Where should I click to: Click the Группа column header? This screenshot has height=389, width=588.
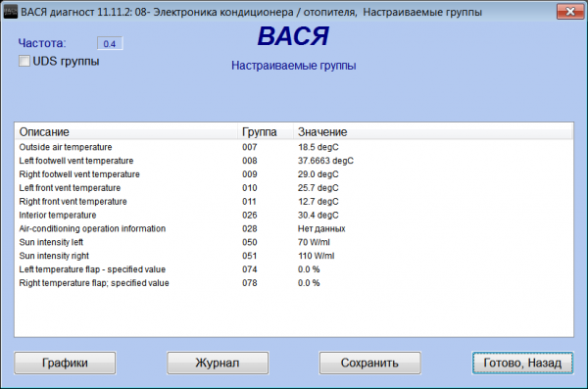[266, 131]
